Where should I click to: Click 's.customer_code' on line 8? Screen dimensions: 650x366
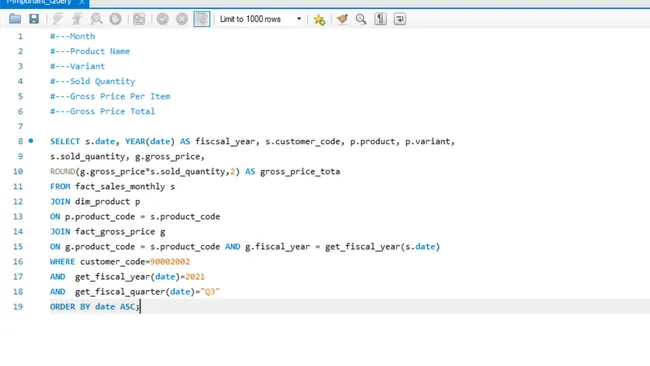click(x=303, y=141)
